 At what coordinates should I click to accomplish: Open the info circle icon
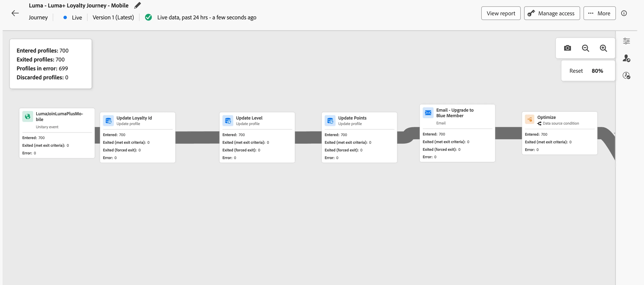(x=624, y=13)
